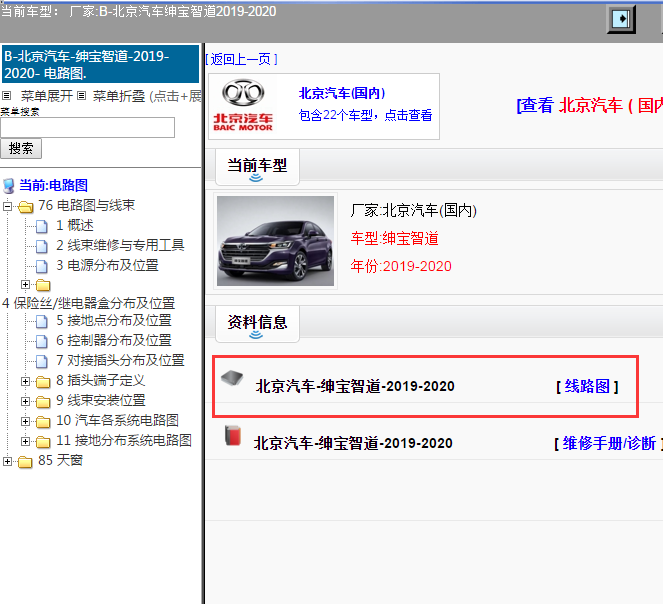Click the 查看 北京汽车 link at right
Screen dimensions: 663x604
(589, 105)
